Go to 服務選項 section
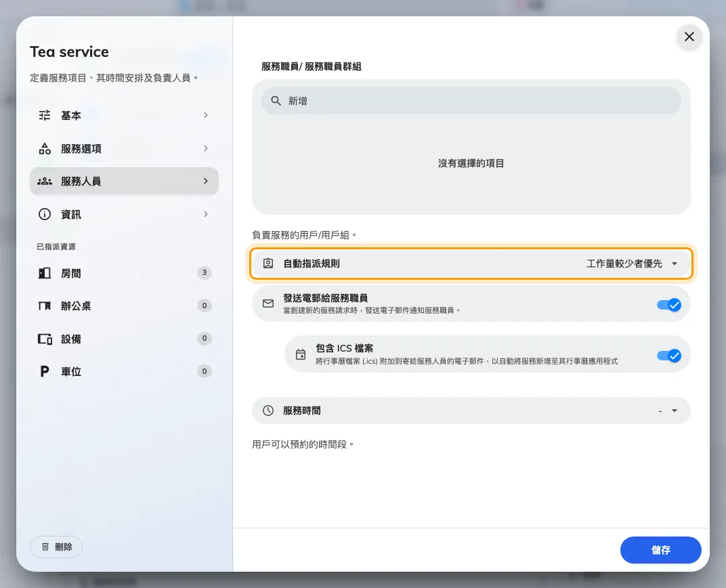This screenshot has height=588, width=726. click(124, 148)
